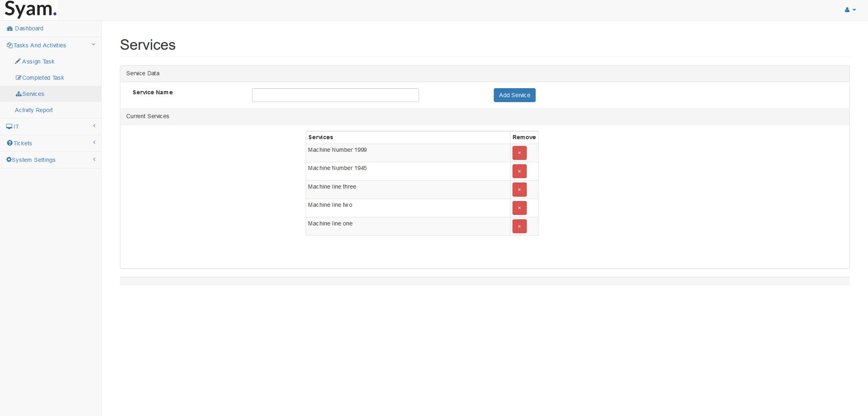Screen dimensions: 868x416
Task: Expand the IT menu chevron
Action: [x=94, y=126]
